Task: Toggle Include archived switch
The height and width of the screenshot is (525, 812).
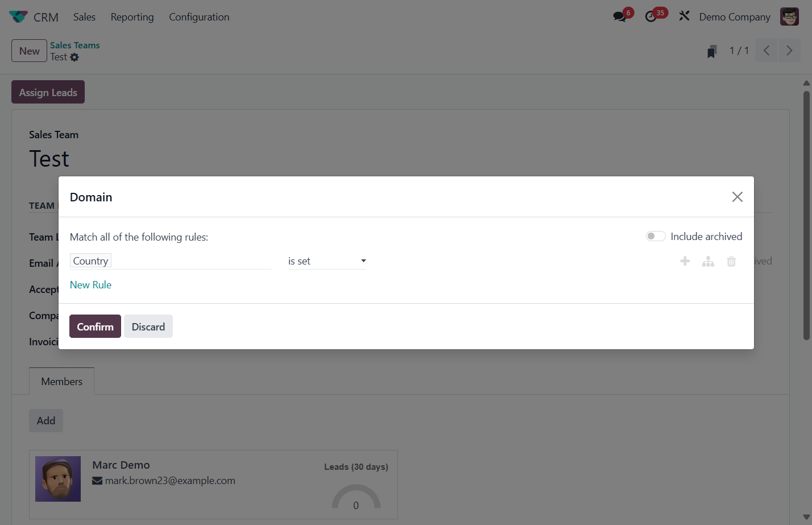Action: pyautogui.click(x=656, y=236)
